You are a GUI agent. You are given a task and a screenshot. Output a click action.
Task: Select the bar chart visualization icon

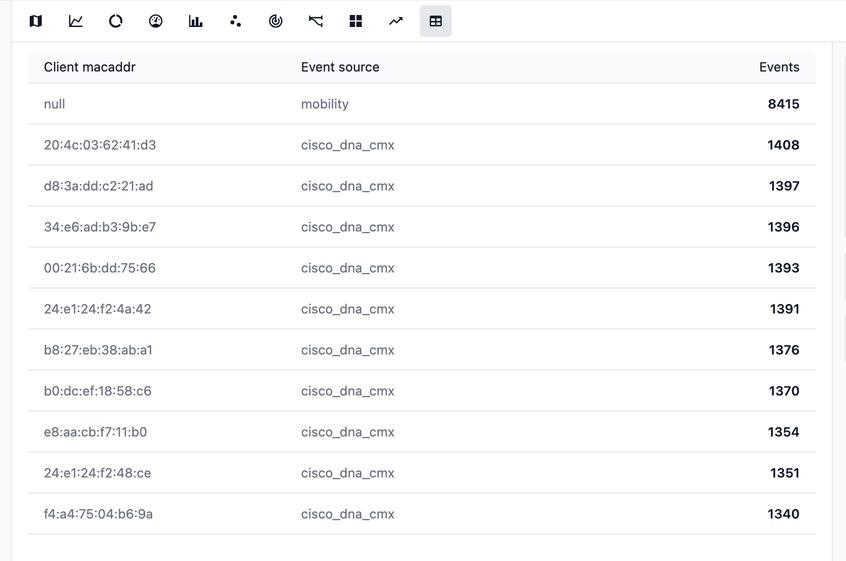196,21
